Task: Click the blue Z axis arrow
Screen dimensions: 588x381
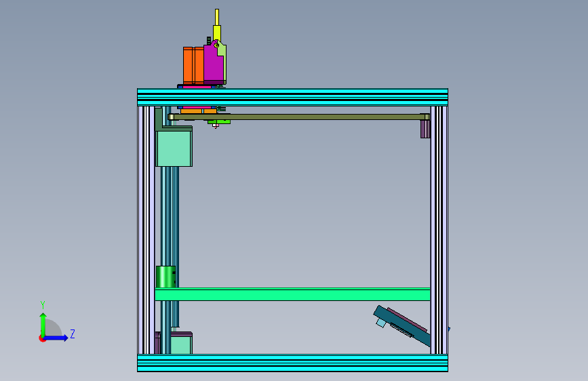Action: tap(56, 338)
